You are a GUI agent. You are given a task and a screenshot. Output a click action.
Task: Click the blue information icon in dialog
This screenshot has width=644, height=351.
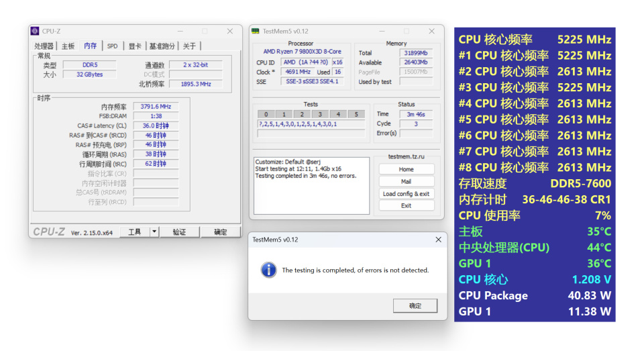pos(268,270)
